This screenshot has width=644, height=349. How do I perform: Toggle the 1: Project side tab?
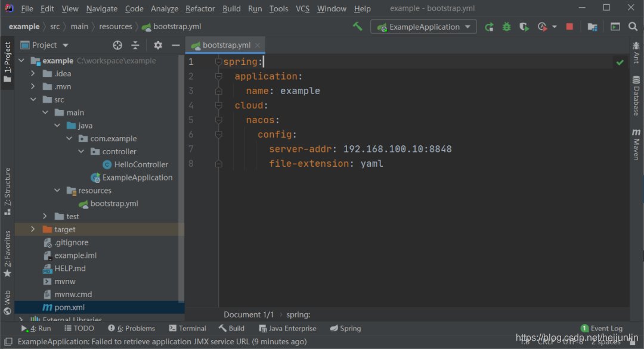[7, 63]
